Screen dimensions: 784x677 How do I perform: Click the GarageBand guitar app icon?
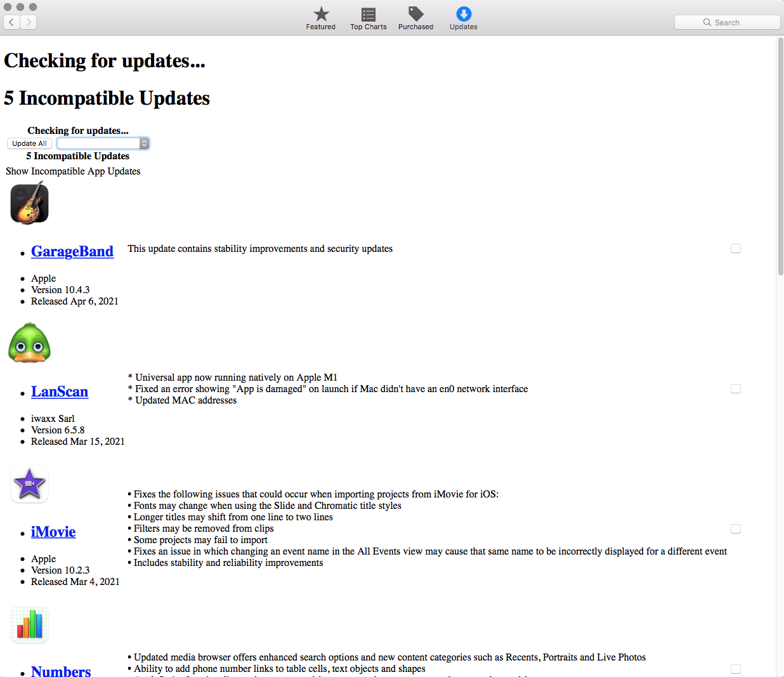click(29, 203)
